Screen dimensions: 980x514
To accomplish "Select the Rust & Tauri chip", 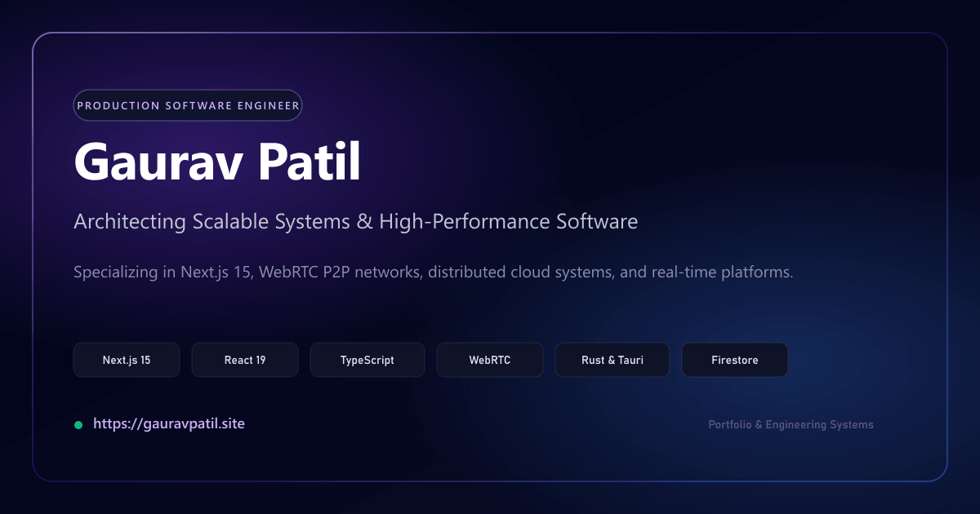I will [x=612, y=360].
